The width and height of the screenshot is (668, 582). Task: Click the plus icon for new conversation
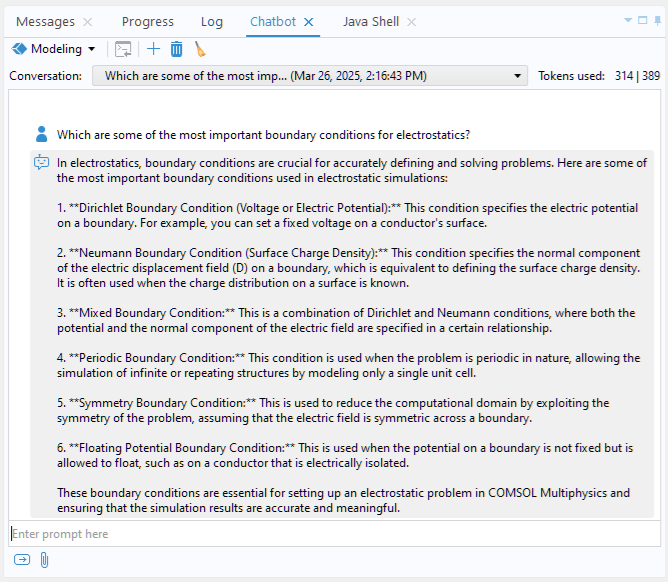[153, 49]
